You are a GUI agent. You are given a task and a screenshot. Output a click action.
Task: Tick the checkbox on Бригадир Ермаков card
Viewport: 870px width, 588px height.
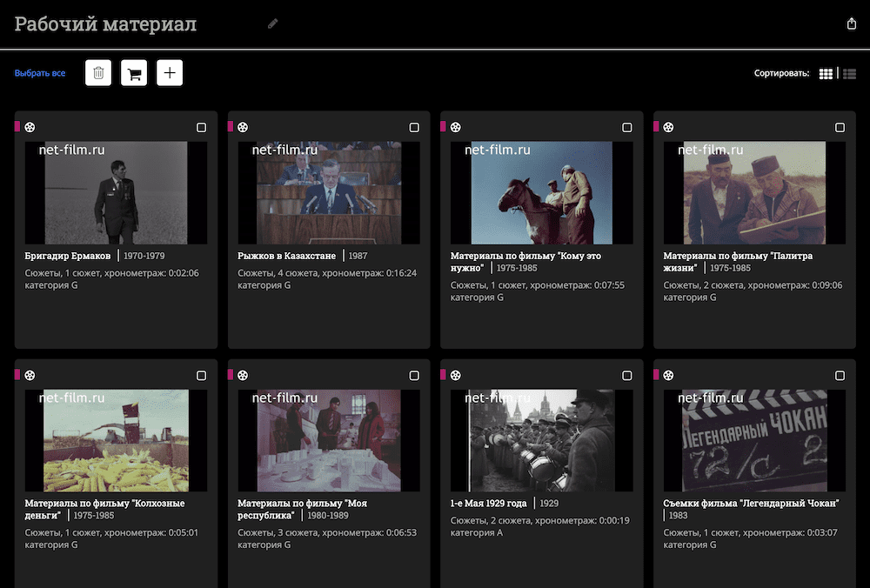[x=202, y=128]
